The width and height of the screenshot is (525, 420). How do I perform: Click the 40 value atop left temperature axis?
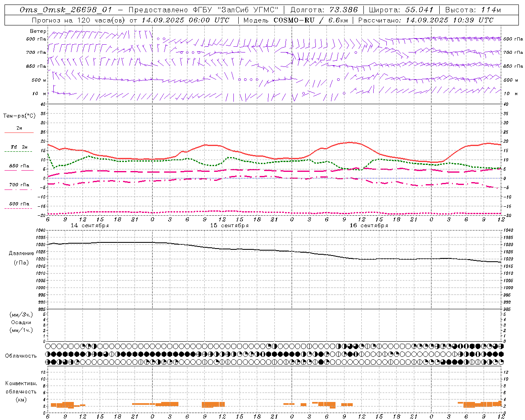coord(43,105)
